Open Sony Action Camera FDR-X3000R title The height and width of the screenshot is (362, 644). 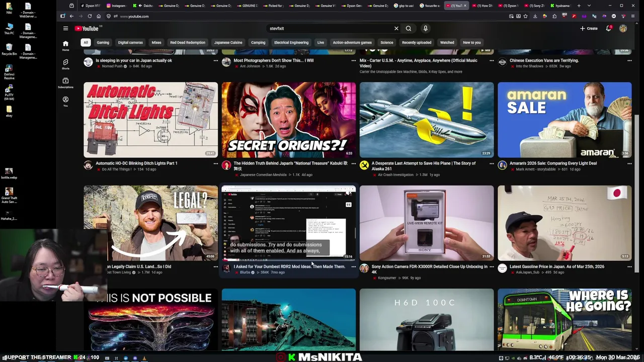tap(429, 269)
